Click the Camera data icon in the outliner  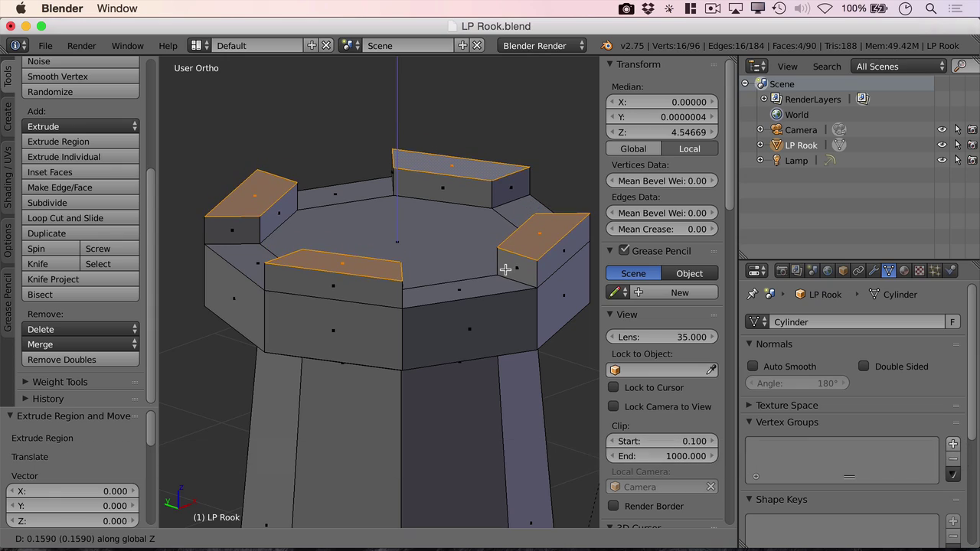839,130
